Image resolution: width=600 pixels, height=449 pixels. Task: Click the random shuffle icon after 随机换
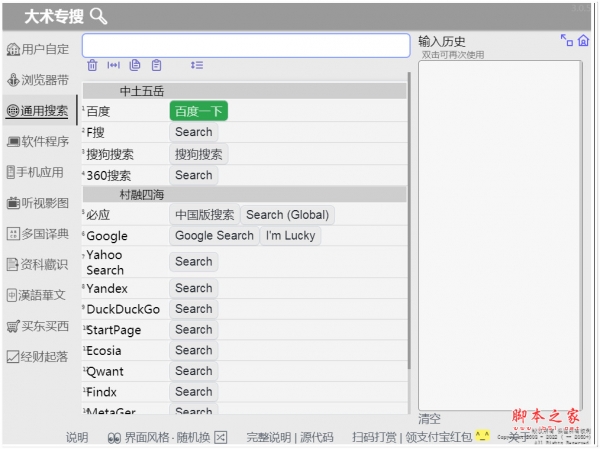[220, 437]
